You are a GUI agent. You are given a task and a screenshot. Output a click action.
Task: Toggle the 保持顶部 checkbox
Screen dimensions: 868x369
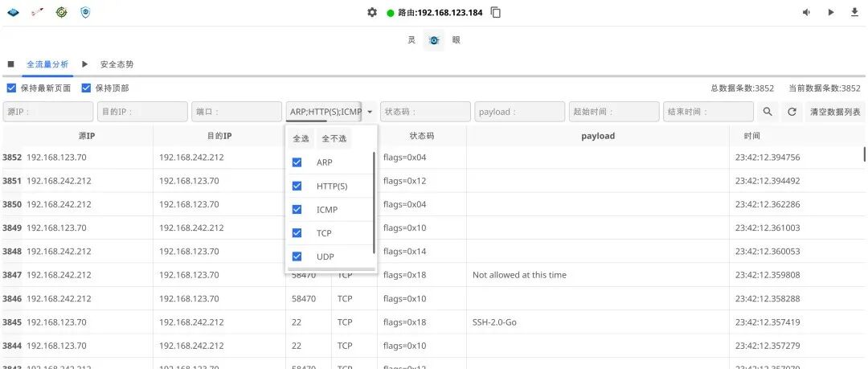click(86, 88)
